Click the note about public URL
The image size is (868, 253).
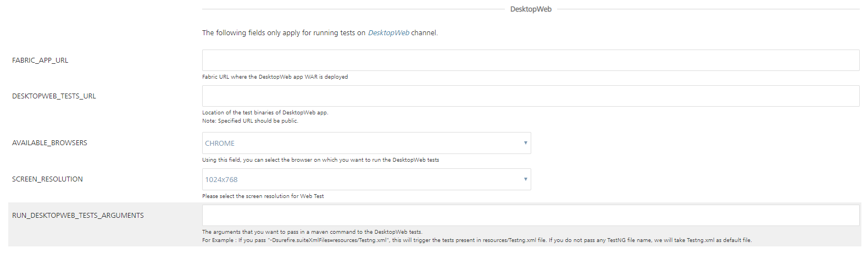pyautogui.click(x=250, y=121)
